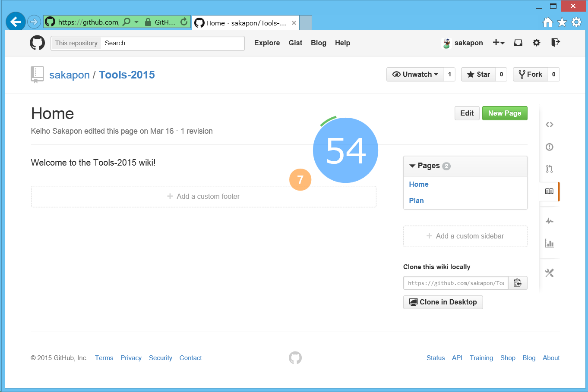Click the browser back arrow button

coord(16,21)
